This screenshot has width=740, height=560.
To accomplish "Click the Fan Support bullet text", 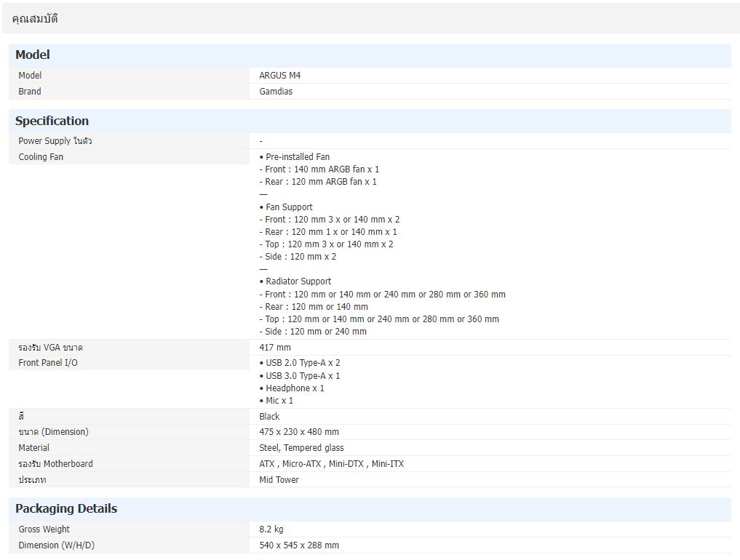I will [289, 207].
